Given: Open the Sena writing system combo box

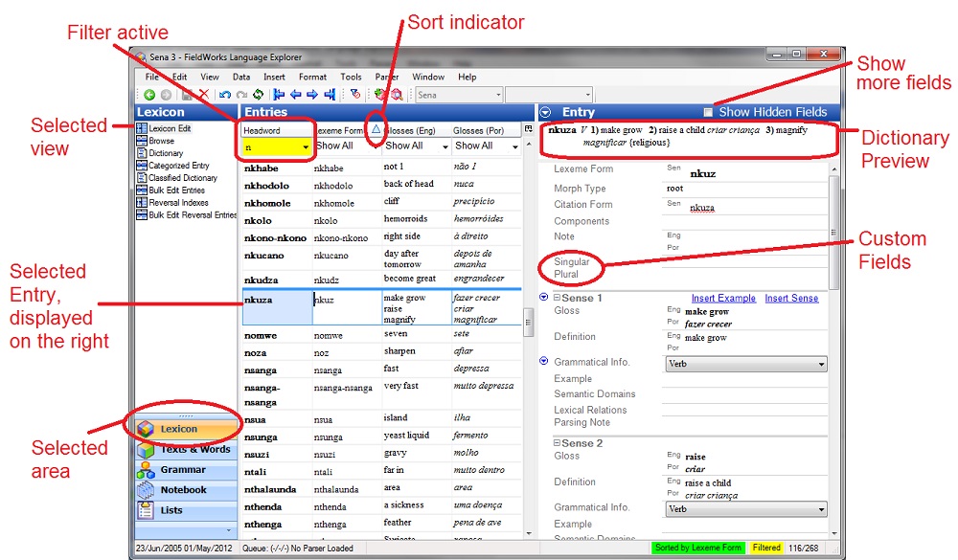Looking at the screenshot, I should coord(459,95).
